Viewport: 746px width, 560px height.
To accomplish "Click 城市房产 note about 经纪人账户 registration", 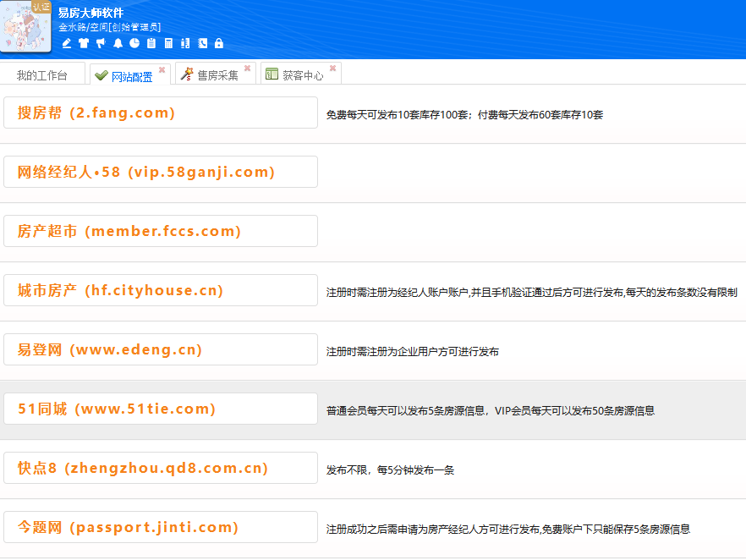I will (x=531, y=293).
